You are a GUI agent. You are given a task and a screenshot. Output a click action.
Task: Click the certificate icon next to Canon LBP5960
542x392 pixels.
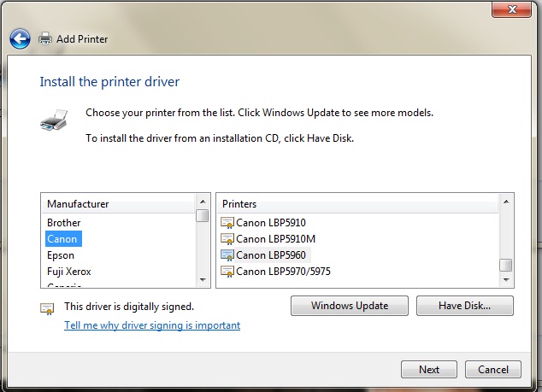pyautogui.click(x=227, y=255)
